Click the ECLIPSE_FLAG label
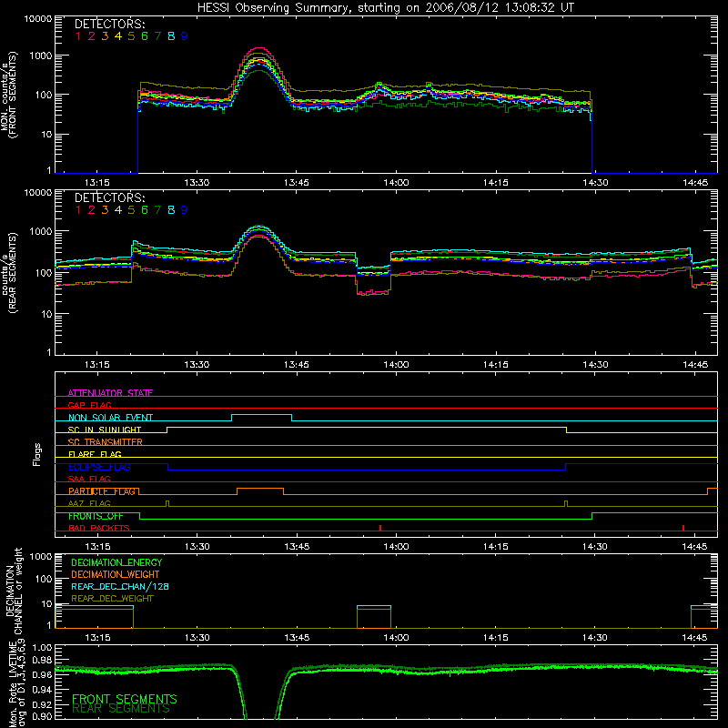This screenshot has width=728, height=728. (99, 467)
